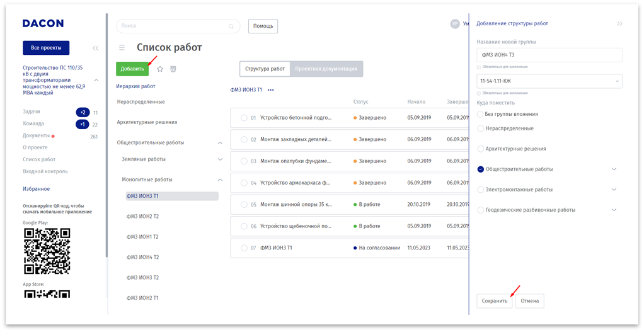The image size is (644, 332).
Task: Click the DACON logo
Action: (x=43, y=23)
